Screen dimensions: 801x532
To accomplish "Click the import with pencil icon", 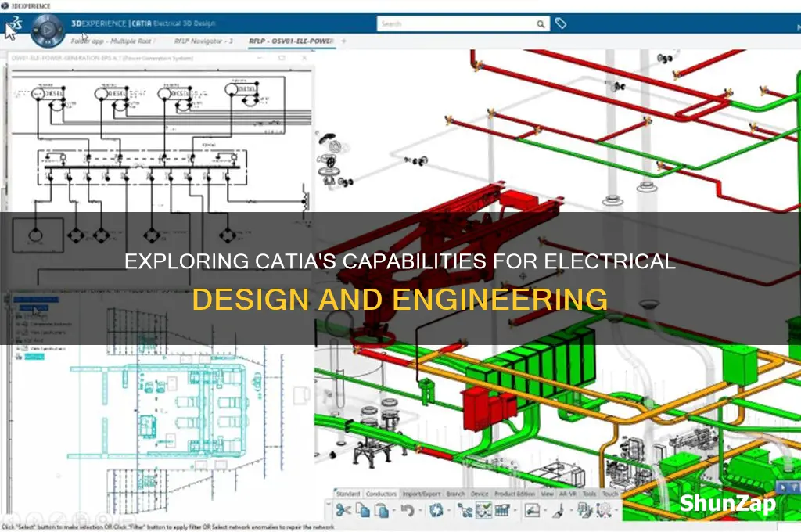I will [585, 510].
